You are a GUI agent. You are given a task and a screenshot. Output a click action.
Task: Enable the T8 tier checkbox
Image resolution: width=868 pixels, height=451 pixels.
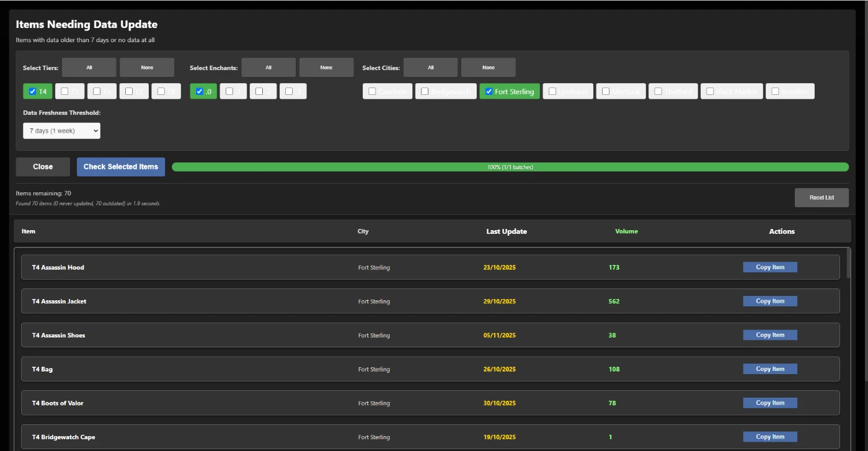(x=161, y=92)
